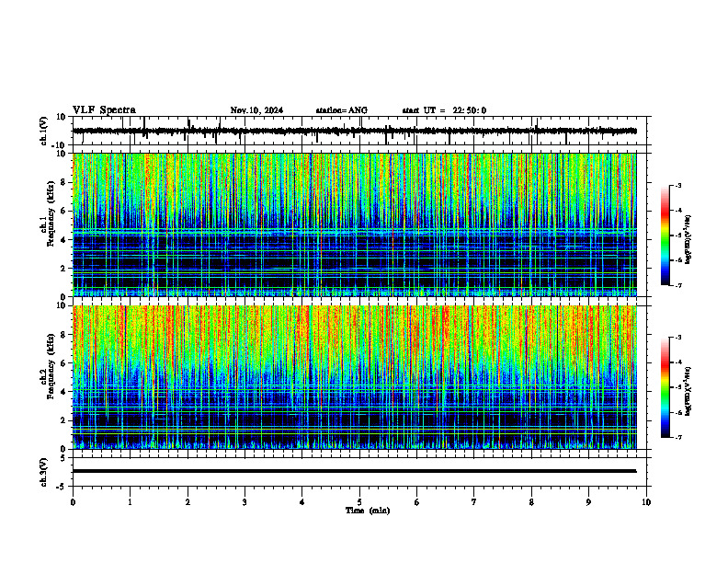Click the time axis tick label "9"
This screenshot has height=563, width=728.
pyautogui.click(x=588, y=502)
